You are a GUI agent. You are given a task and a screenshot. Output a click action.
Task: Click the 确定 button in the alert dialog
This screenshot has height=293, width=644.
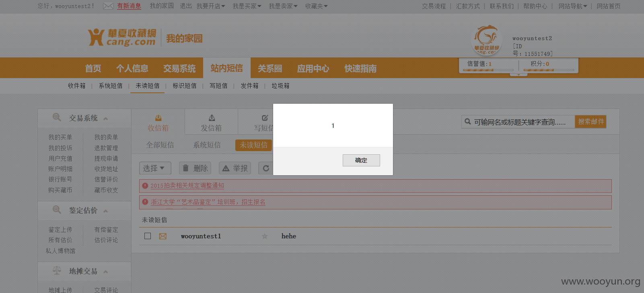coord(361,160)
